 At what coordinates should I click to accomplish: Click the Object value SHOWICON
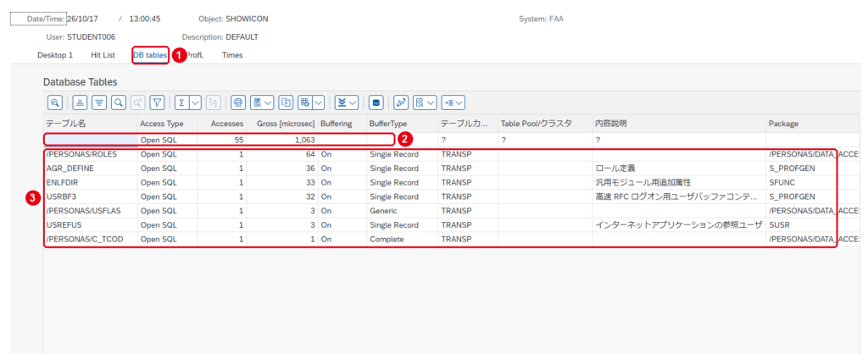click(247, 19)
